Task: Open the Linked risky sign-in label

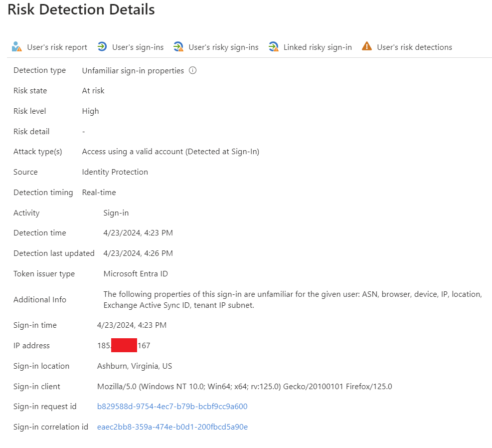Action: (x=318, y=47)
